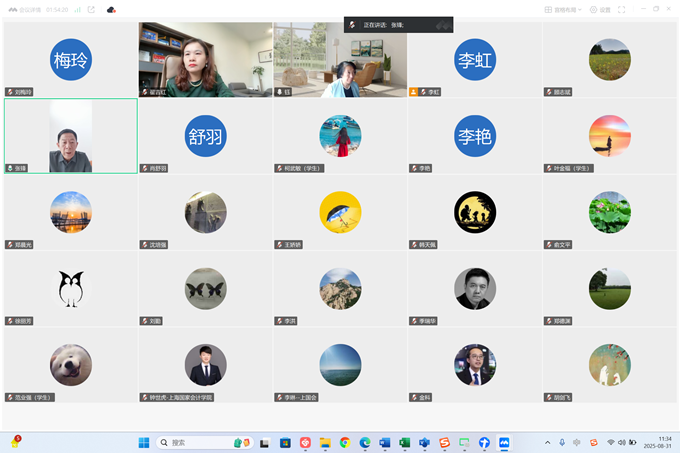Click the share/pop-out icon in top bar
The height and width of the screenshot is (453, 680).
click(91, 9)
